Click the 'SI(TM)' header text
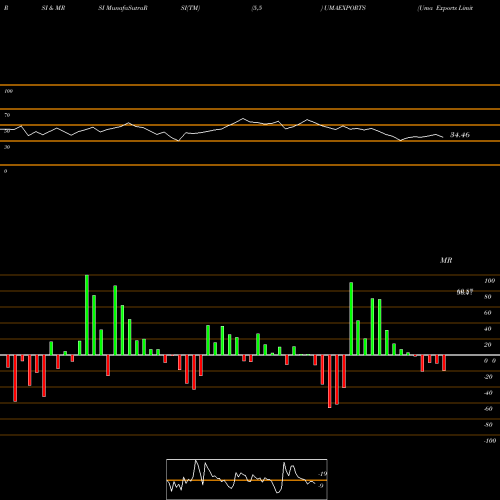Screen dimensions: 500x500 coord(190,8)
